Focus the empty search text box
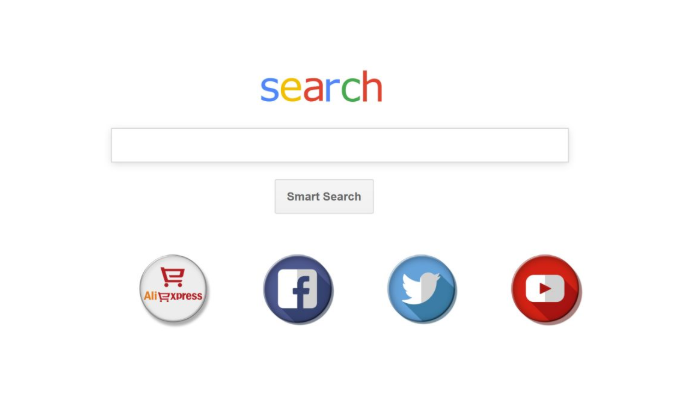695x407 pixels. click(340, 145)
